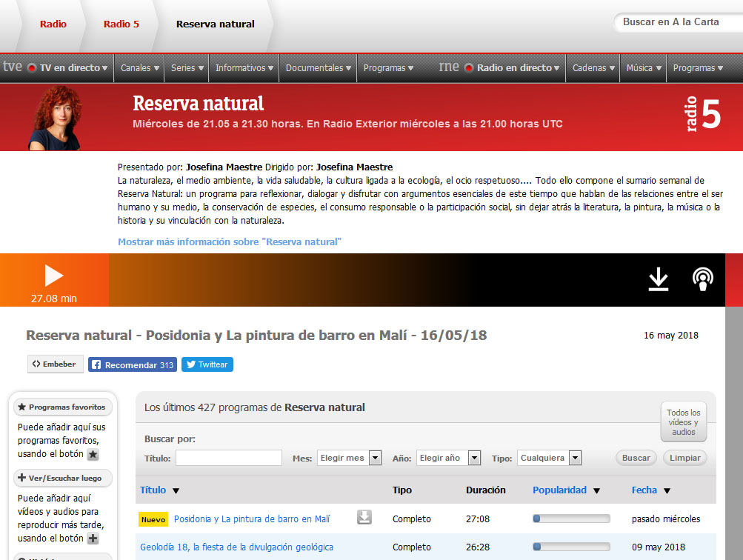Image resolution: width=743 pixels, height=560 pixels.
Task: Click the presenter photo thumbnail
Action: pyautogui.click(x=56, y=118)
